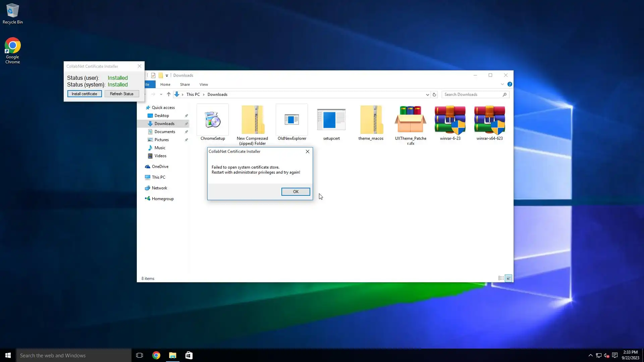Image resolution: width=644 pixels, height=362 pixels.
Task: Expand the address bar history dropdown
Action: (427, 95)
